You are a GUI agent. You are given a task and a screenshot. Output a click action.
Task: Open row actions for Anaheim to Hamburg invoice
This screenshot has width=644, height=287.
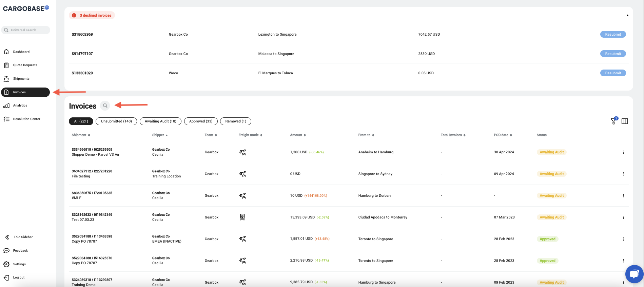pyautogui.click(x=623, y=152)
